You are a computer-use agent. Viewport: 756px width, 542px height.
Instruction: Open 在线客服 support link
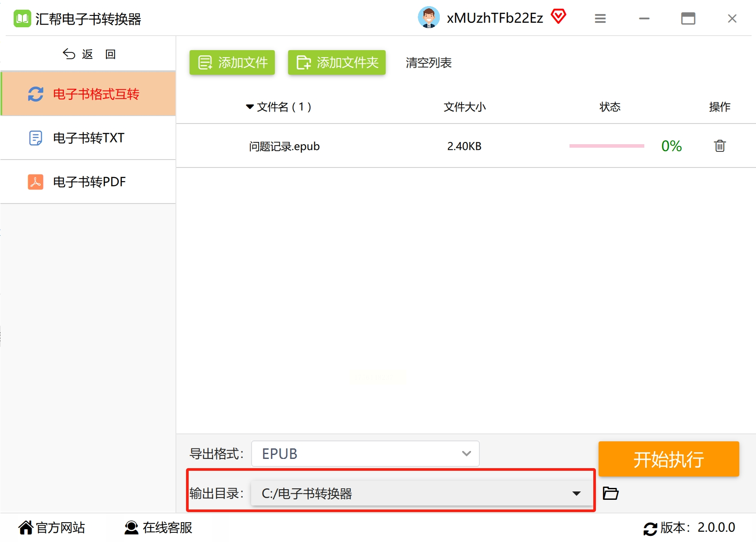click(158, 527)
